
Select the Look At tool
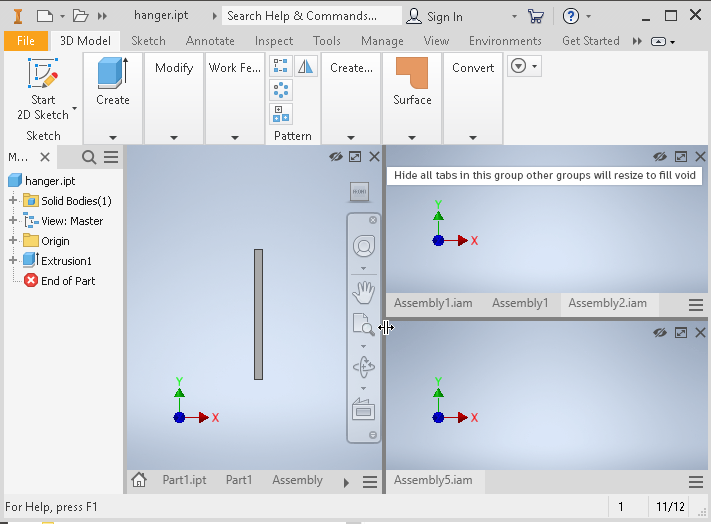364,409
